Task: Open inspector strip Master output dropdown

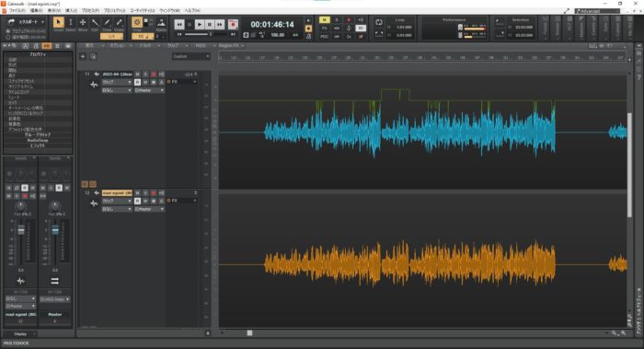Action: (20, 307)
